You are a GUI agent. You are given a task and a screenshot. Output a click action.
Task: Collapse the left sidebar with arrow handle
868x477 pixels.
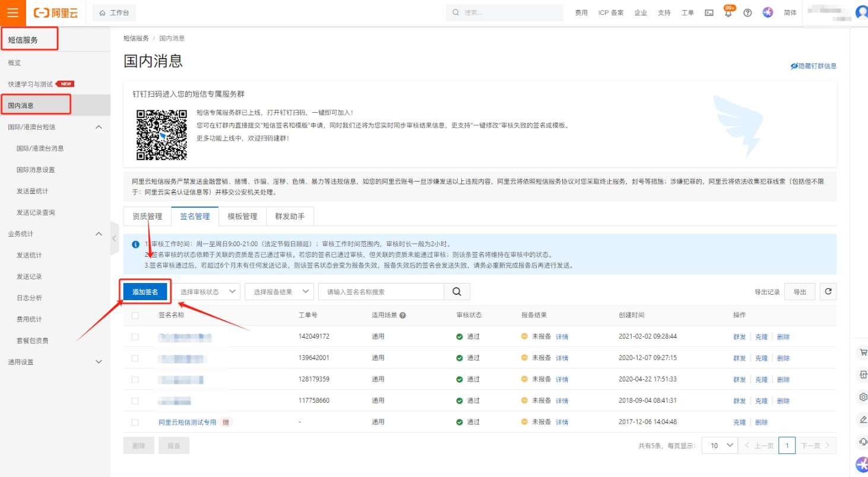(115, 238)
